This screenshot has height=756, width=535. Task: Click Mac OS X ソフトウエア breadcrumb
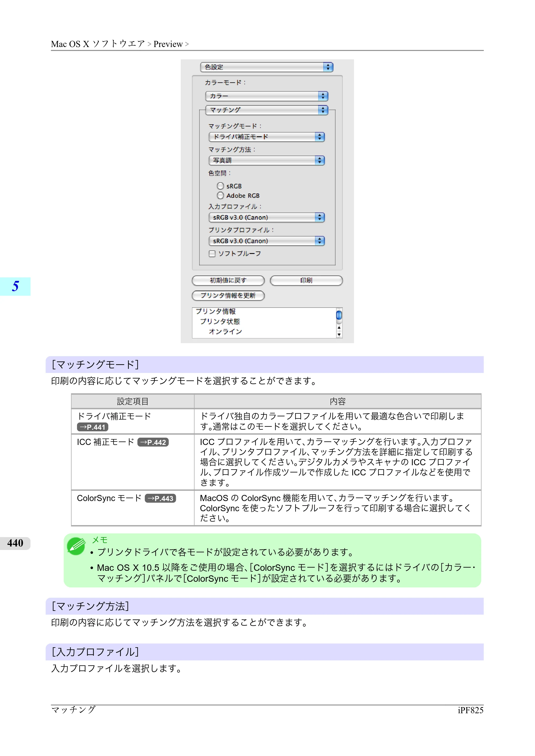[98, 44]
